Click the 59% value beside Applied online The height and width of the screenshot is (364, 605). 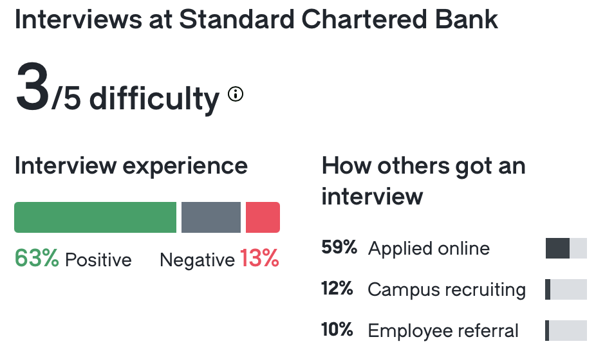click(339, 248)
